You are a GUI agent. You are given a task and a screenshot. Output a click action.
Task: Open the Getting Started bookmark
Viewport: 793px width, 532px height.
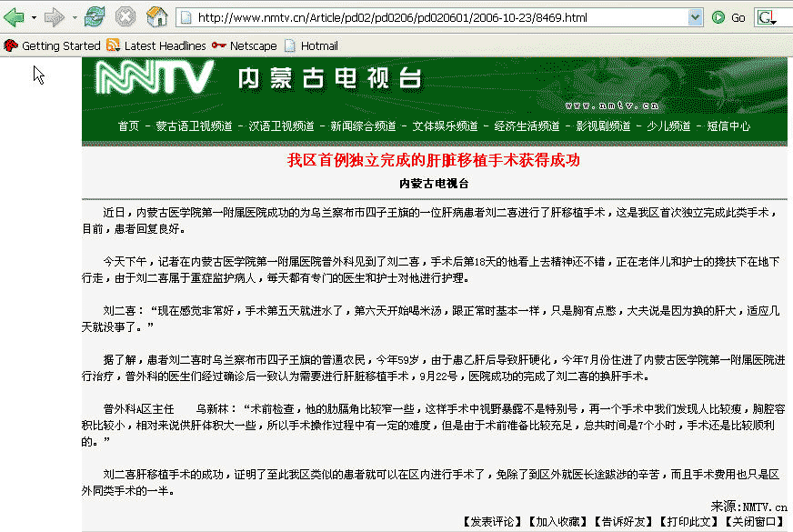tap(53, 45)
